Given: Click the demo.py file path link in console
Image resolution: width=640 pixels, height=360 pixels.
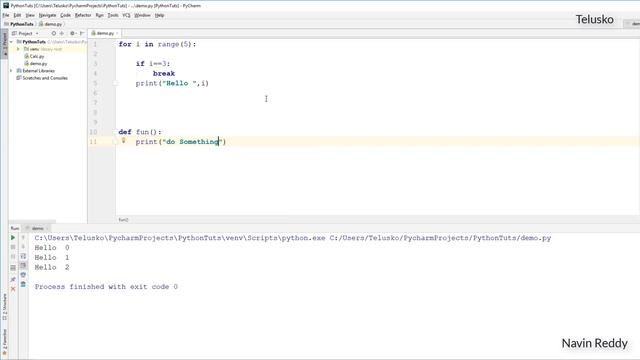Looking at the screenshot, I should pos(440,238).
